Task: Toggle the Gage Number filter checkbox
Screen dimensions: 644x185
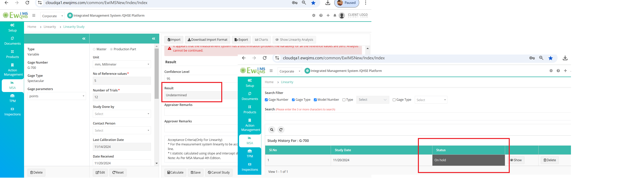Action: (x=266, y=100)
